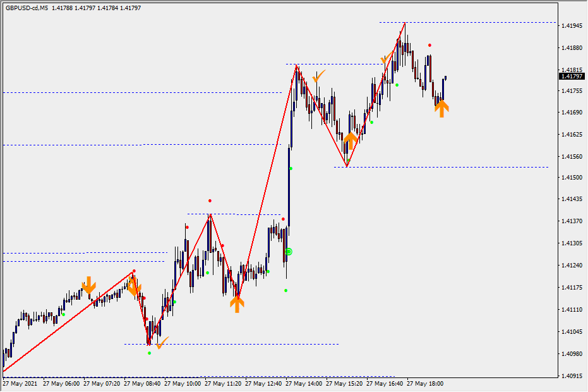The image size is (588, 392).
Task: Select the leftmost orange down arrow signal
Action: click(89, 285)
